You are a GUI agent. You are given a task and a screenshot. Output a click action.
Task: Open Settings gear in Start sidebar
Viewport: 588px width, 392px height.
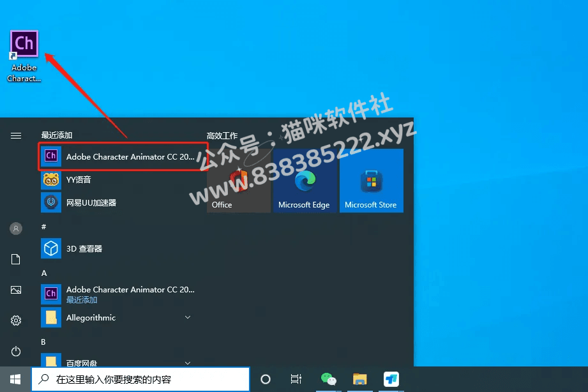[16, 320]
